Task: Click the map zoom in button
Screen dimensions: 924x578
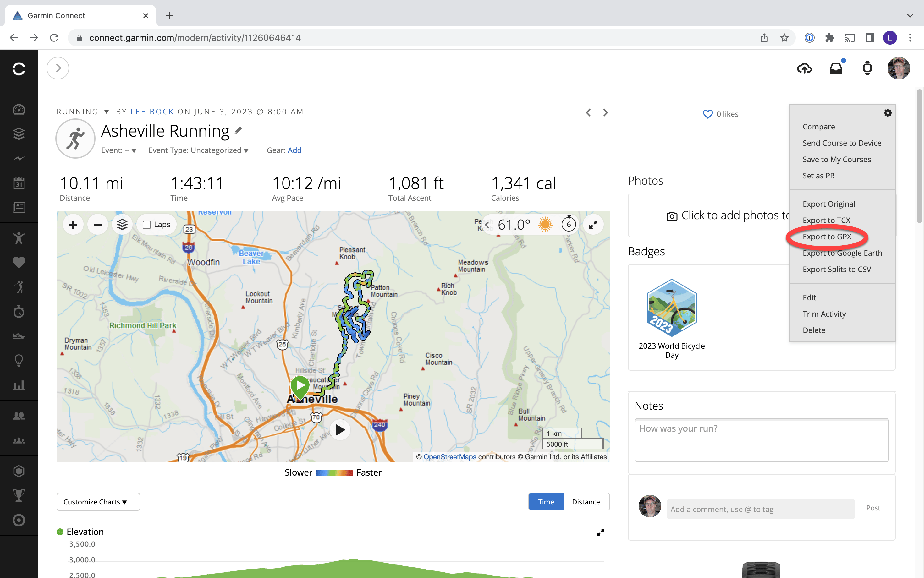Action: click(x=73, y=224)
